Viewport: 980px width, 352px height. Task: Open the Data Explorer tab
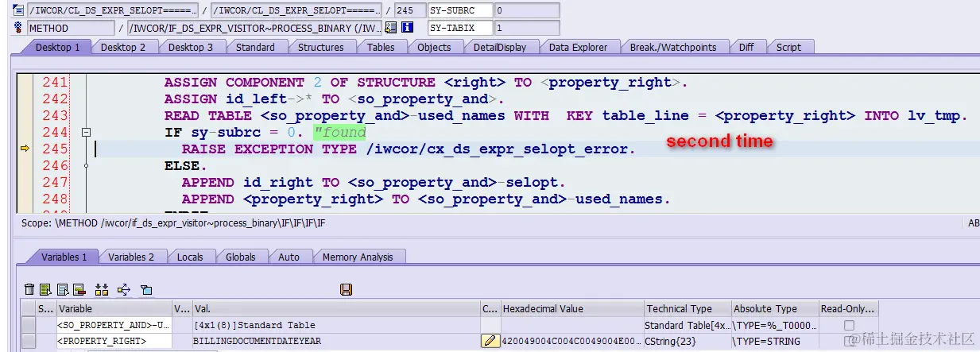[578, 47]
